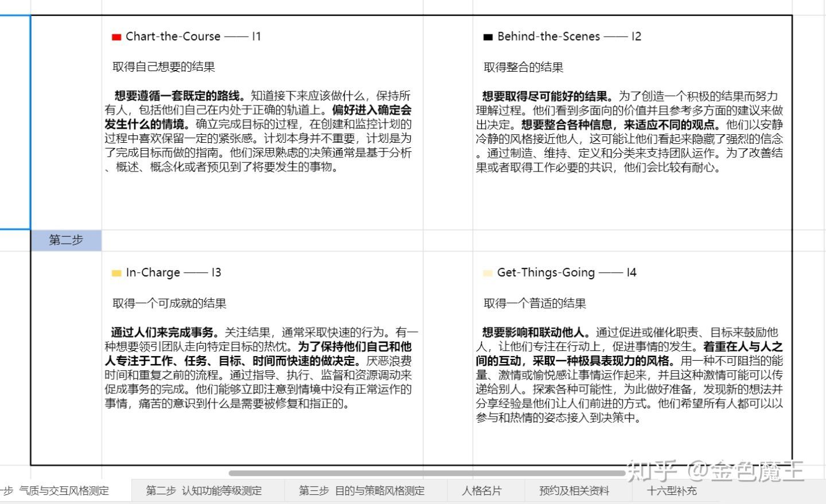Click bold text 想要取得尽可能好的结果
Image resolution: width=826 pixels, height=504 pixels.
coord(548,96)
